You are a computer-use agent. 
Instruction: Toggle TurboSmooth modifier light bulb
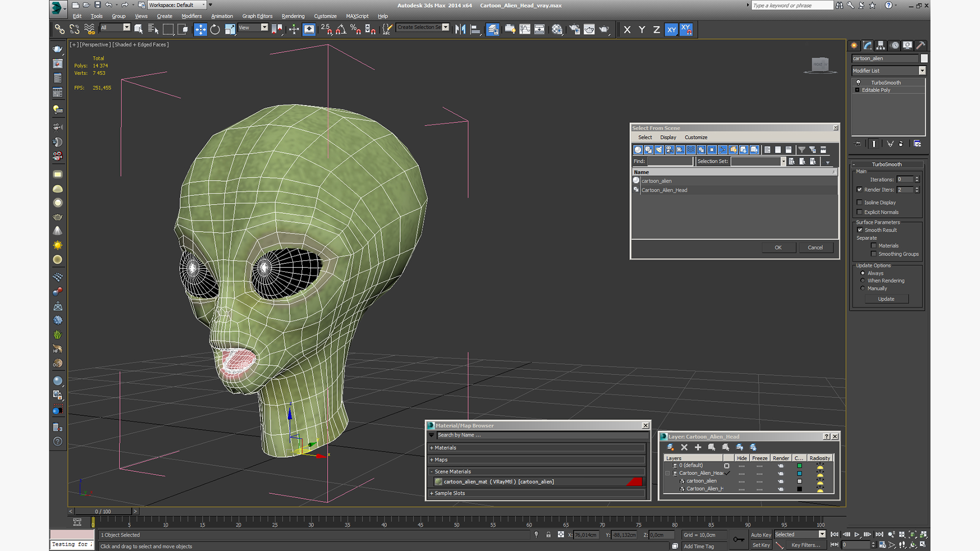point(858,82)
